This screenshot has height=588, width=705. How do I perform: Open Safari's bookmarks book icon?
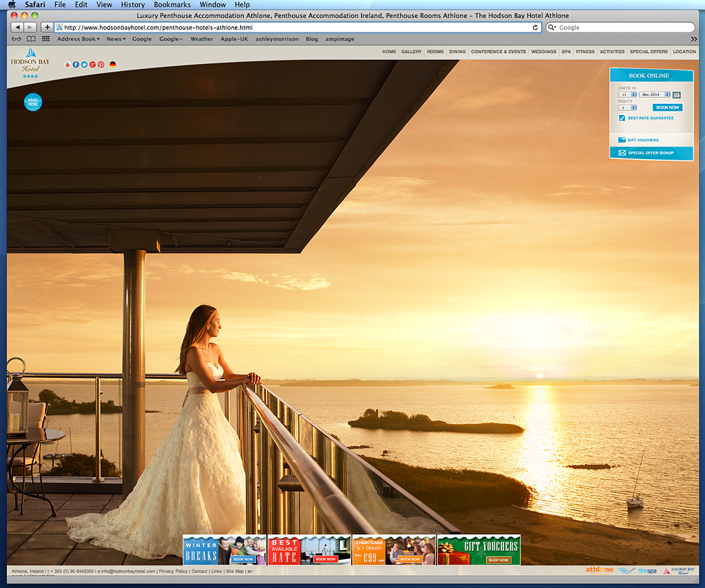pyautogui.click(x=30, y=39)
